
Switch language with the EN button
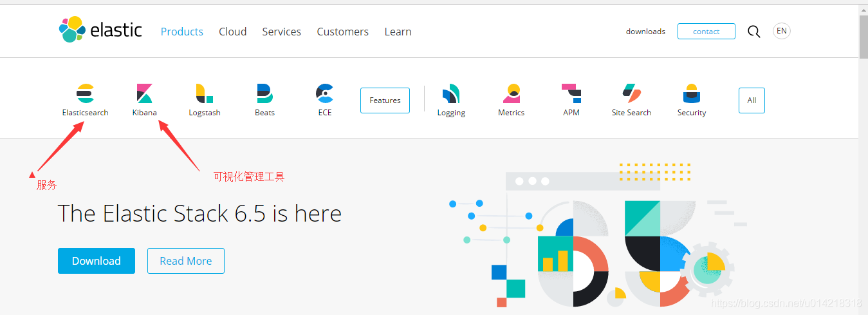pyautogui.click(x=781, y=31)
